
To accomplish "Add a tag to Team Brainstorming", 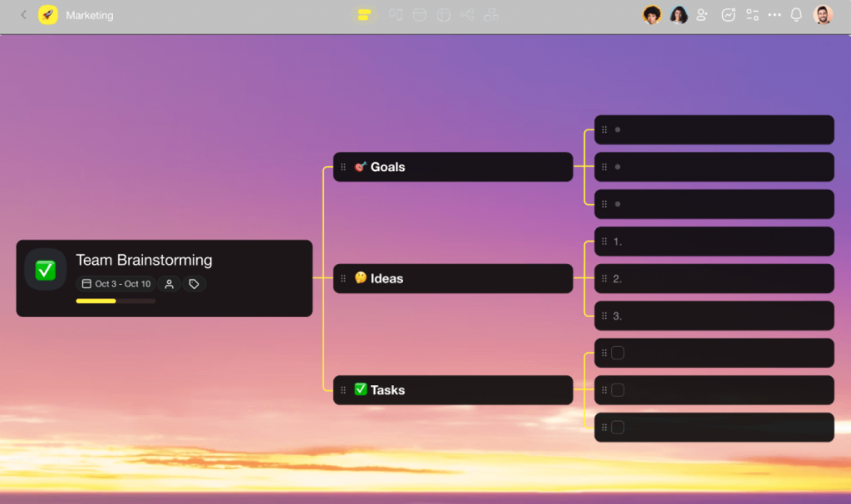I will tap(194, 284).
